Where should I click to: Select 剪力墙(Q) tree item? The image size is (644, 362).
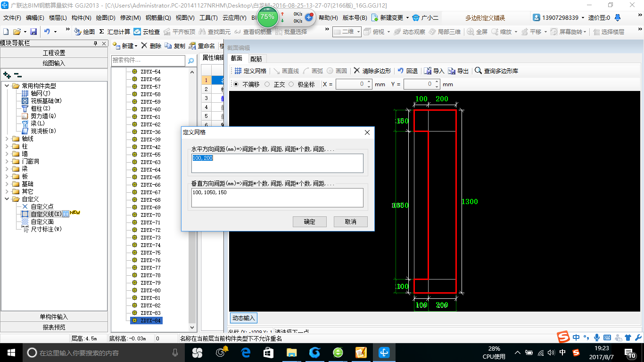pos(43,116)
